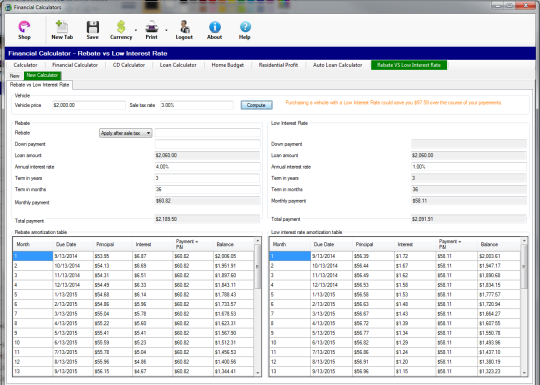Select the Rebate vs Low Interest Rate page tab
The image size is (540, 385).
coord(39,85)
